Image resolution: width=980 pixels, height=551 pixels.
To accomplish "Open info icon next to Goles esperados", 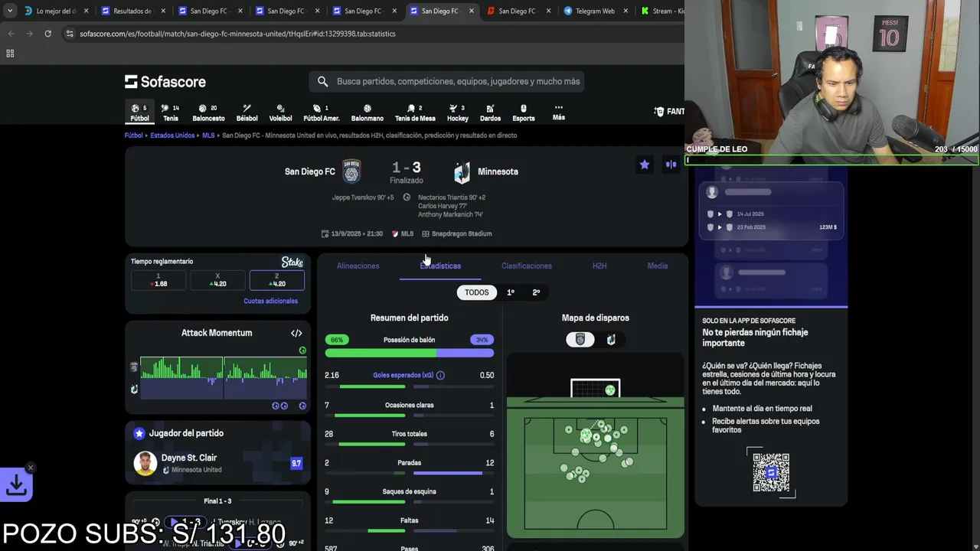I will 440,375.
